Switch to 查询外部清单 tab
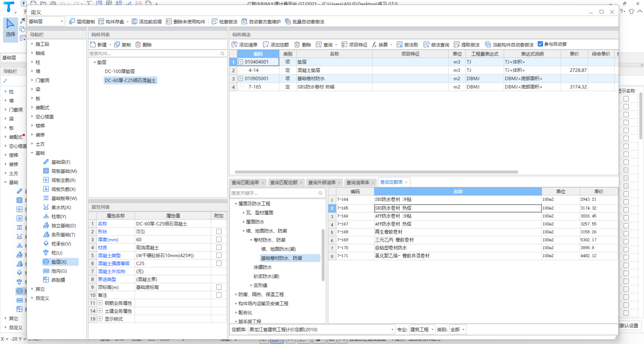 [322, 182]
